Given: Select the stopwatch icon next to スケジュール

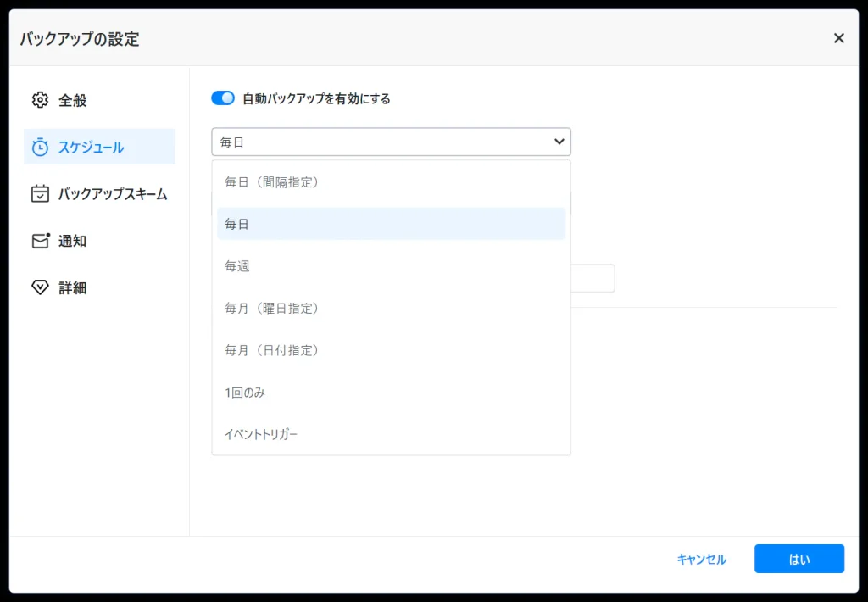Looking at the screenshot, I should click(39, 146).
